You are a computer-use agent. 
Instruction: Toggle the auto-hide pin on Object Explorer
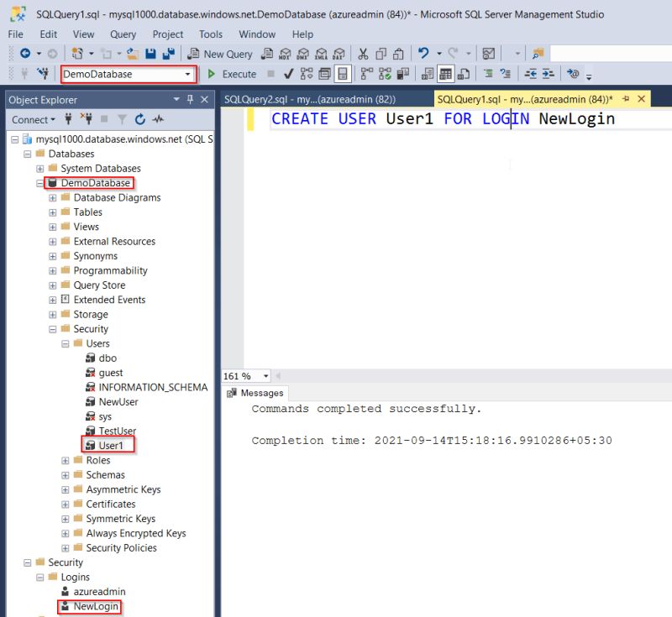click(x=191, y=99)
